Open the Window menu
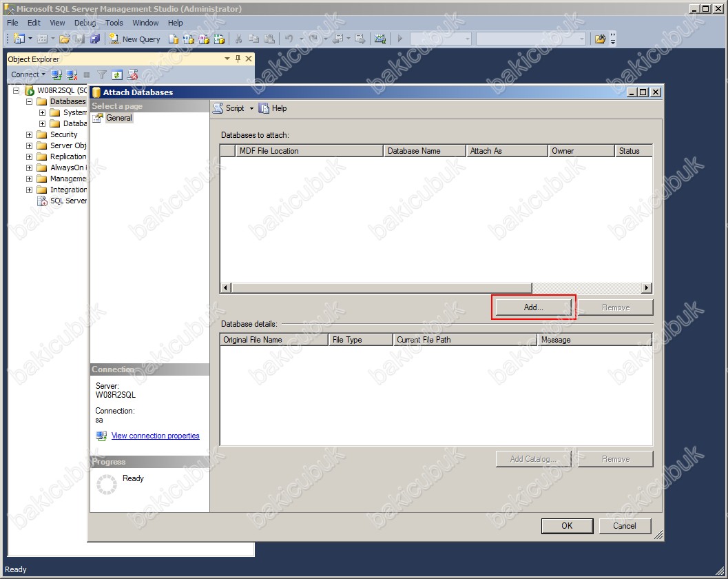The height and width of the screenshot is (579, 728). [145, 23]
